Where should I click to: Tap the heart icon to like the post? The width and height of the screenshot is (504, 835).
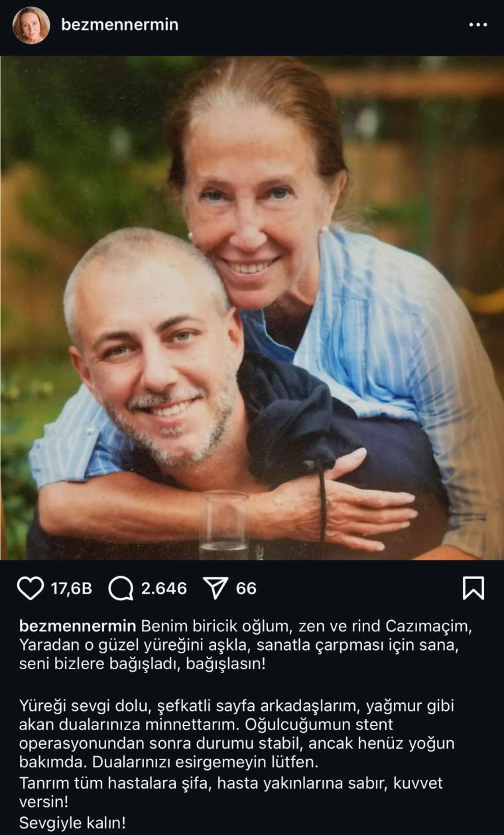(x=30, y=588)
